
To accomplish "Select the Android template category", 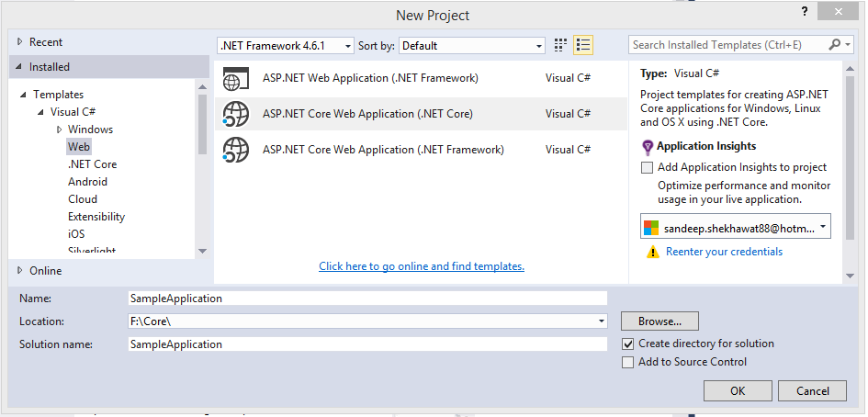I will 87,182.
